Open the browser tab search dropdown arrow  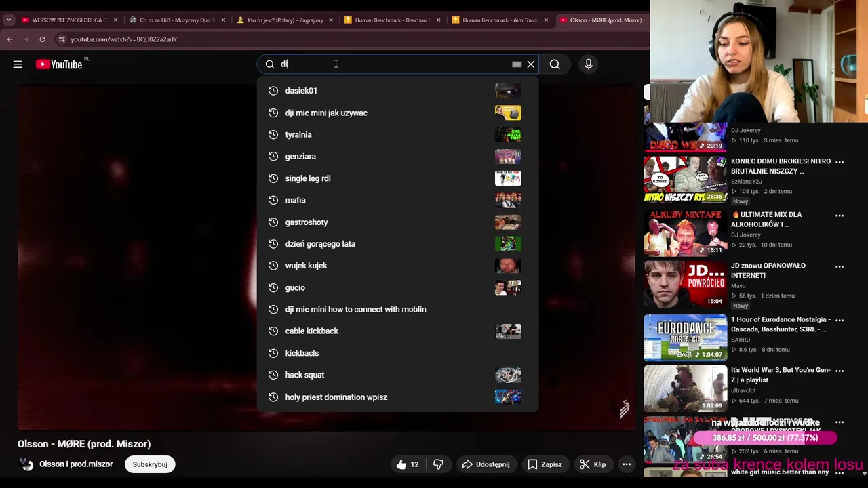(9, 20)
